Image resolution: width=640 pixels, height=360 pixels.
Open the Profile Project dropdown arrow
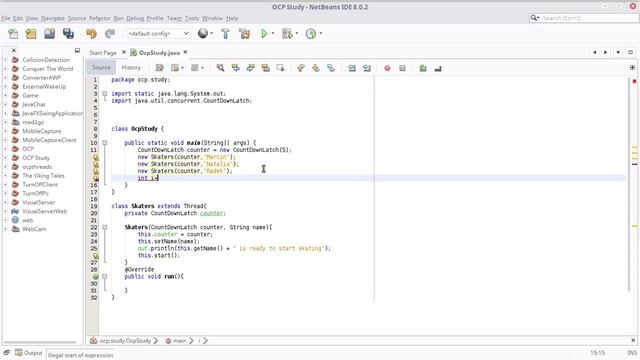[320, 33]
